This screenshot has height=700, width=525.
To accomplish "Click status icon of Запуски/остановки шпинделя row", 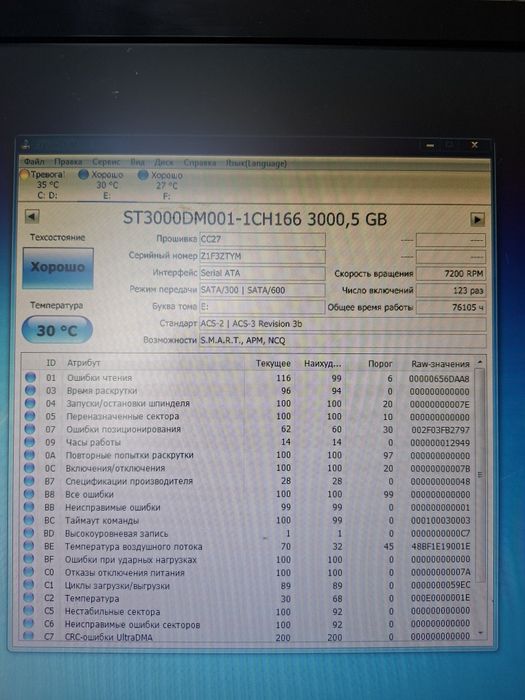I will 30,403.
